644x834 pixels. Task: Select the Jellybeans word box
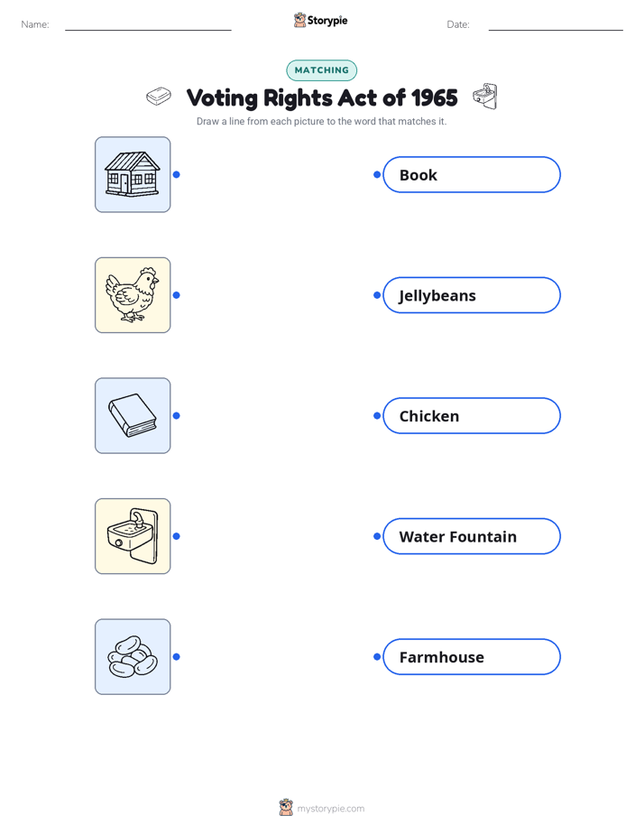pyautogui.click(x=472, y=295)
